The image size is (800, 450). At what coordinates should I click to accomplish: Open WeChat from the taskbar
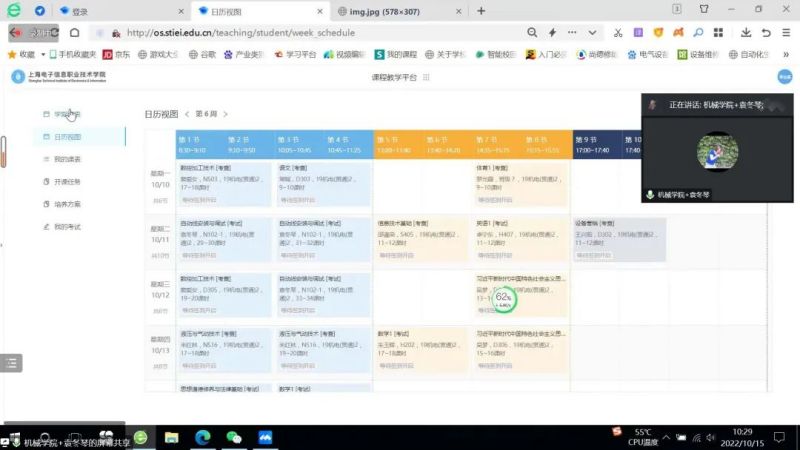234,438
